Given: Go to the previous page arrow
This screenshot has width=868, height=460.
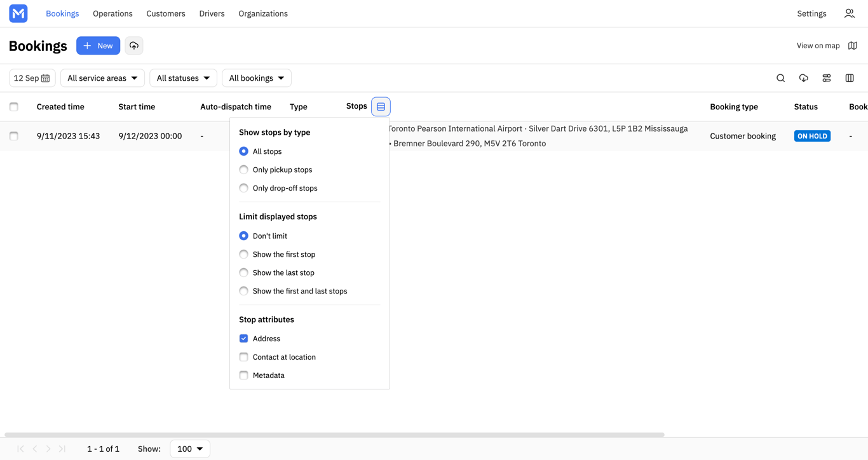Looking at the screenshot, I should coord(35,449).
